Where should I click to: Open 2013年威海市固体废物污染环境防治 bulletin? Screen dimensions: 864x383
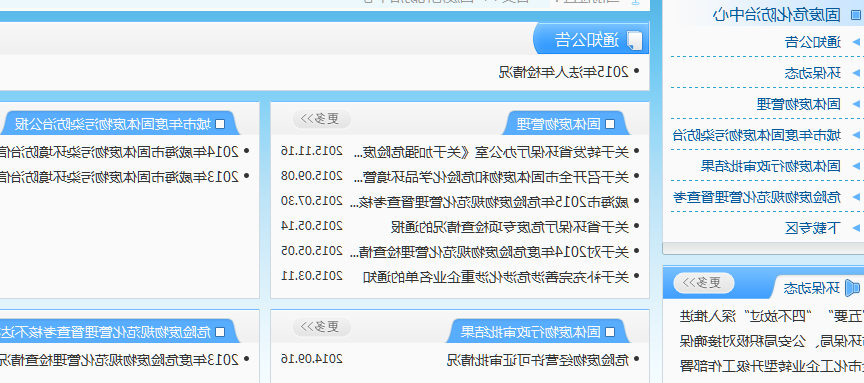tap(119, 176)
